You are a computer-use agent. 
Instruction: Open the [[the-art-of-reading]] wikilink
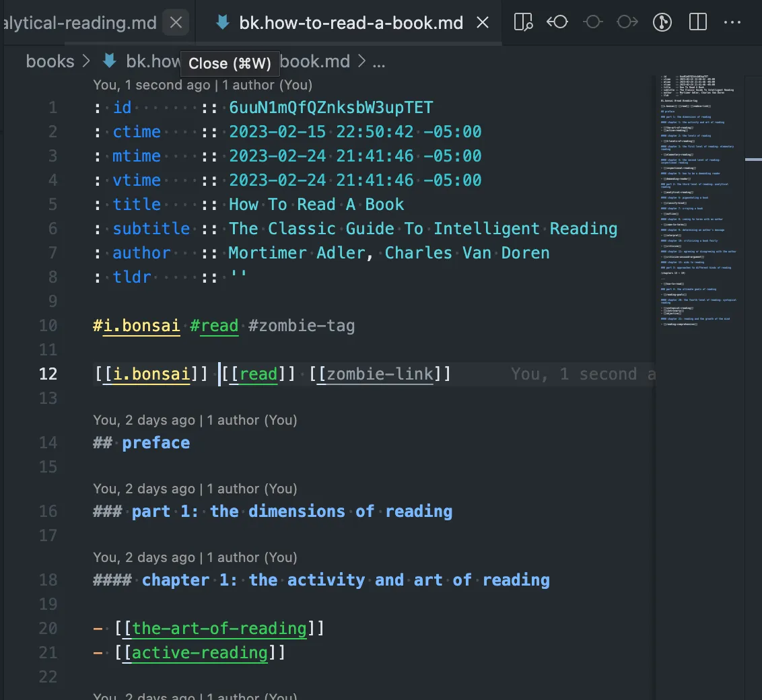(219, 628)
